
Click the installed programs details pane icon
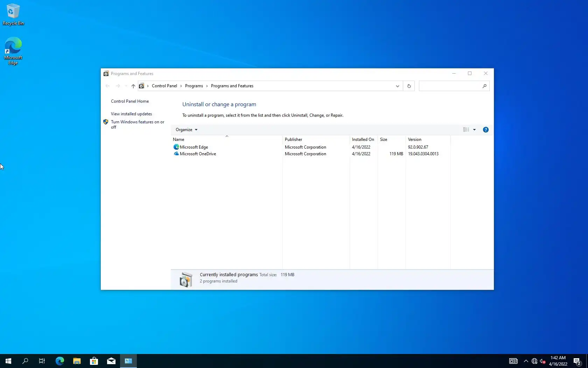tap(186, 280)
